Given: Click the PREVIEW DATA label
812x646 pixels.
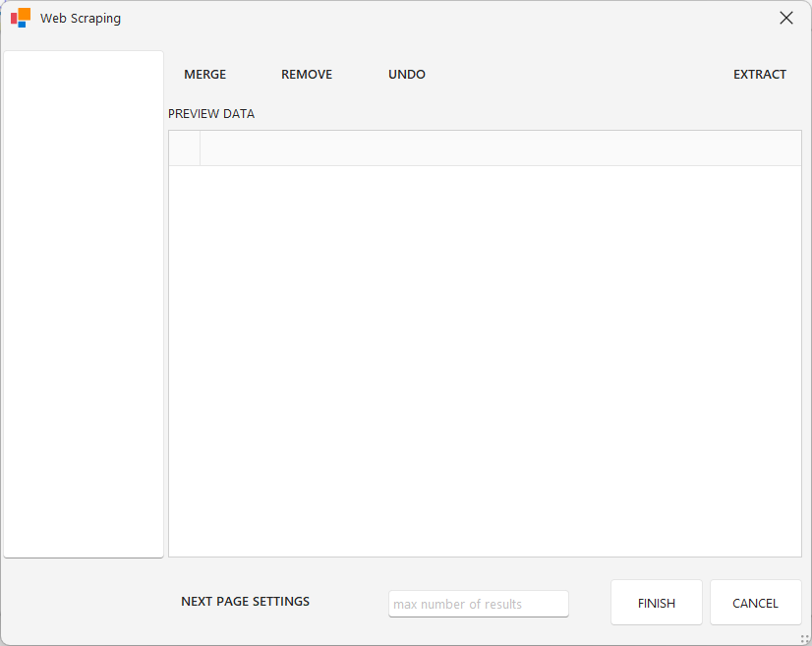Looking at the screenshot, I should (x=211, y=114).
